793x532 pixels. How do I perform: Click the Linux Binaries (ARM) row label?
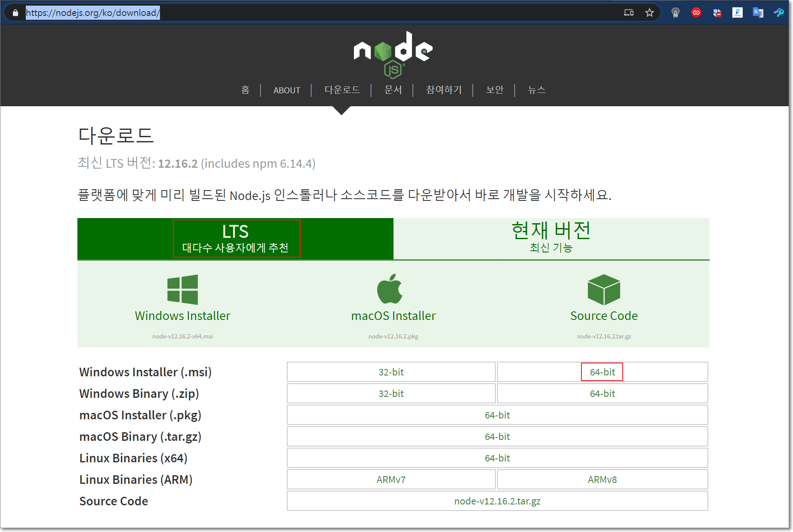(136, 480)
